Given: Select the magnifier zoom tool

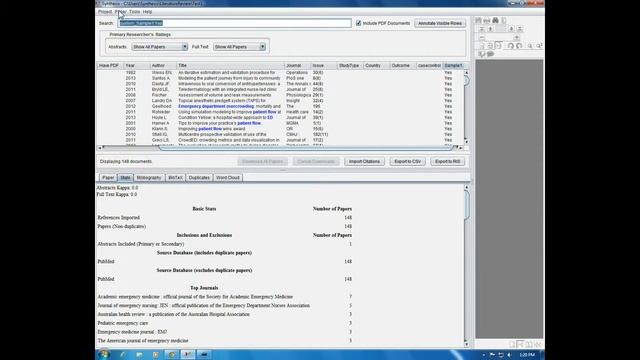Looking at the screenshot, I should (530, 46).
